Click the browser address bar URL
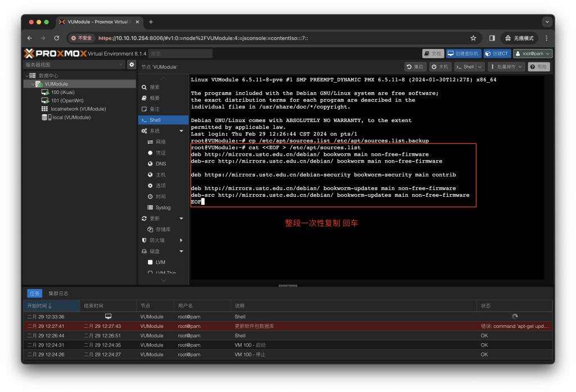This screenshot has height=392, width=576. (x=203, y=38)
